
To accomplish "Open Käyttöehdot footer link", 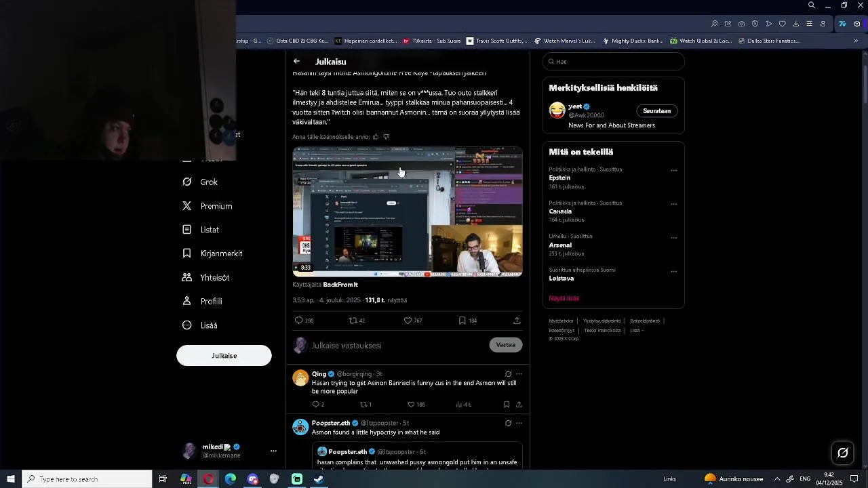I will (x=561, y=321).
